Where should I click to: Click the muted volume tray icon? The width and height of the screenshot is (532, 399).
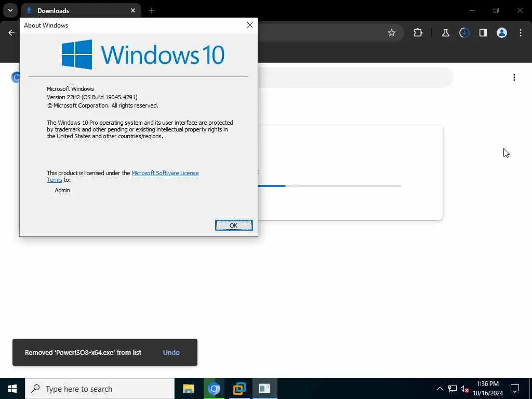pyautogui.click(x=464, y=389)
